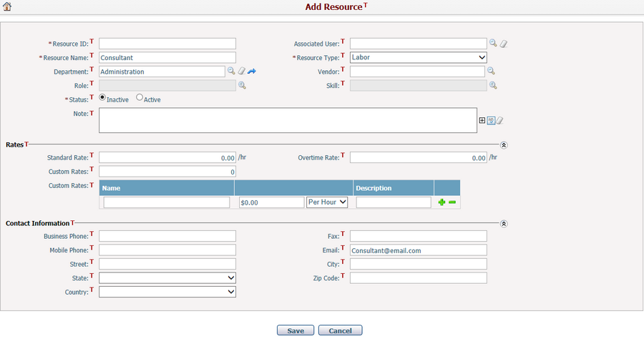Click the blue arrow next to Department
This screenshot has height=339, width=644.
(x=252, y=72)
